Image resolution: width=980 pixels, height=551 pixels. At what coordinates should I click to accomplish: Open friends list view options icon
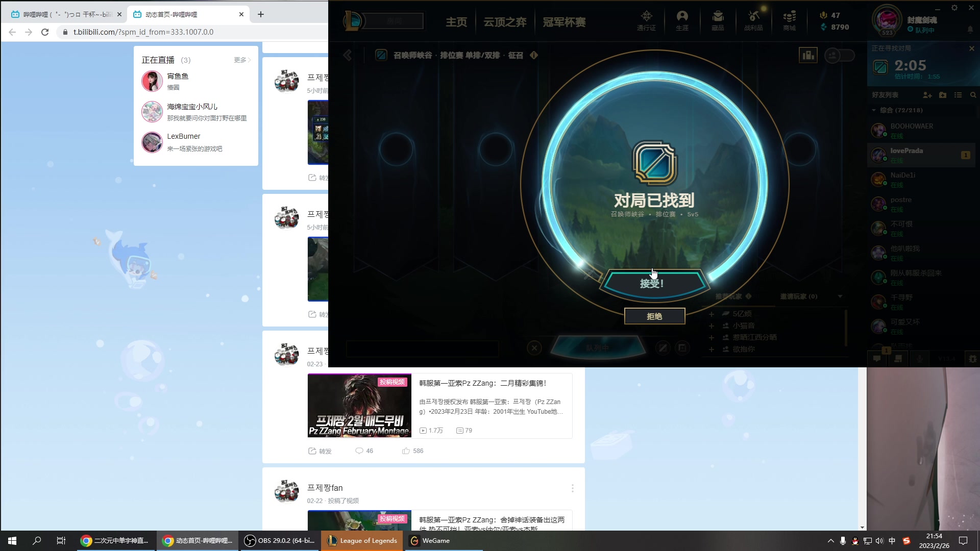(958, 95)
